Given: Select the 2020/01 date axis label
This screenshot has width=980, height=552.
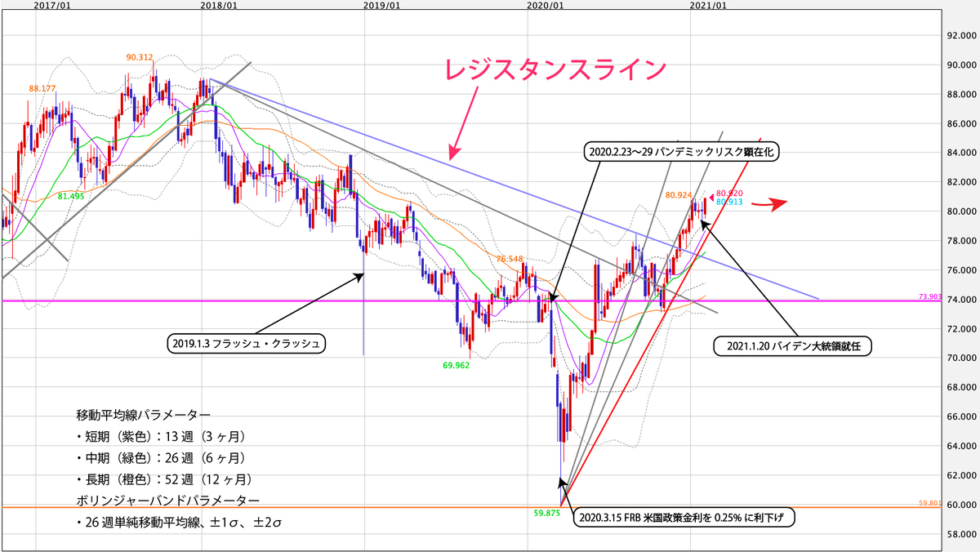Looking at the screenshot, I should (x=546, y=5).
